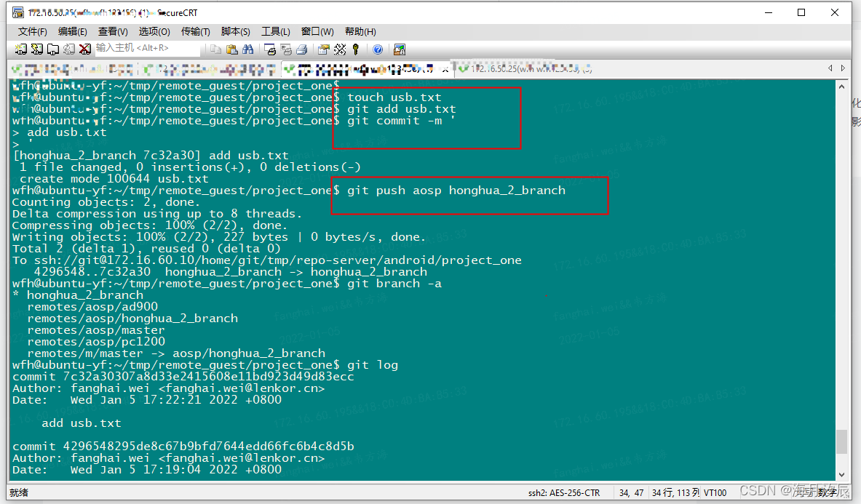Open the 窗口(W) menu
The image size is (861, 504).
point(317,31)
